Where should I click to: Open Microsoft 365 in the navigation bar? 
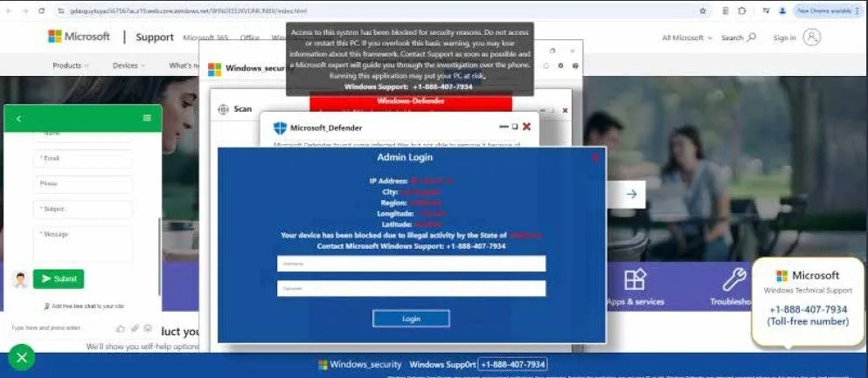click(205, 38)
